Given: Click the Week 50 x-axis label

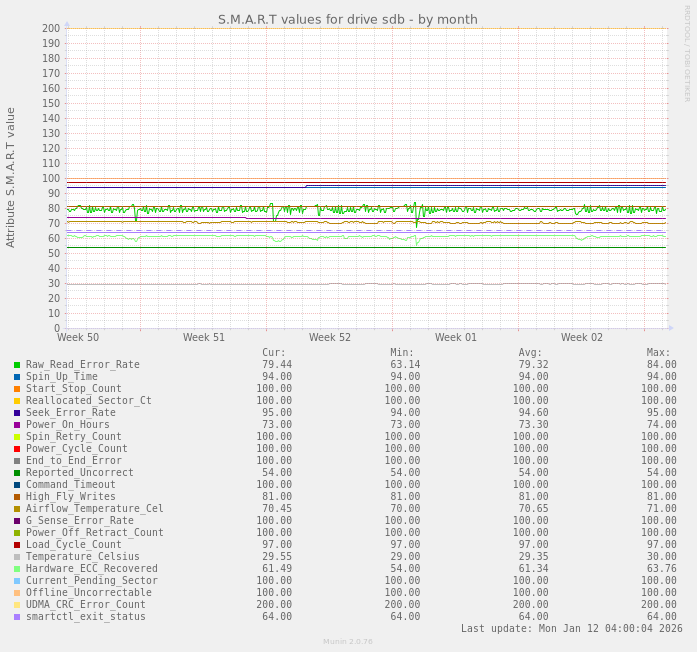Looking at the screenshot, I should (x=78, y=337).
